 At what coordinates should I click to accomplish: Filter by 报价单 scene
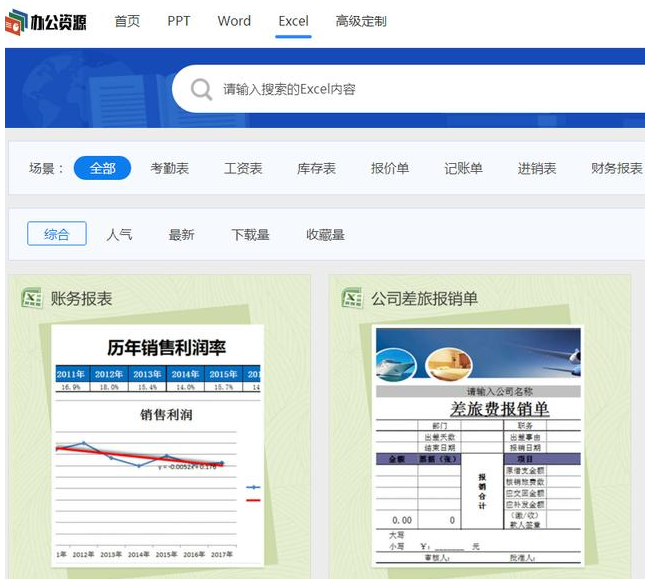tap(390, 168)
